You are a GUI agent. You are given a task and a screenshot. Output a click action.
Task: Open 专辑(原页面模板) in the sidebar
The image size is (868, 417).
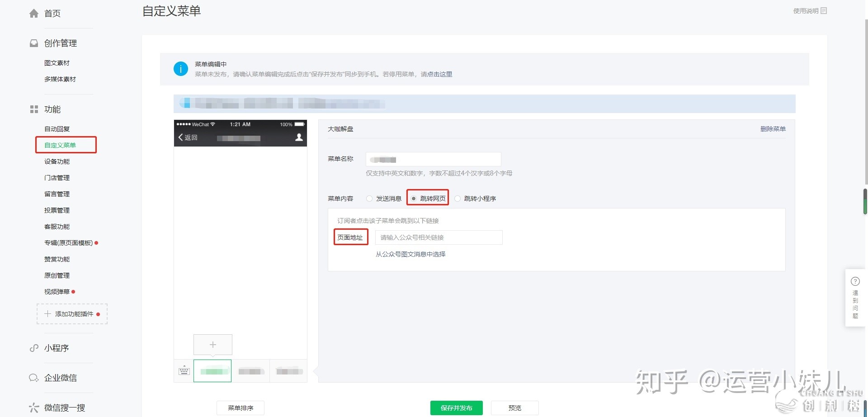(69, 243)
